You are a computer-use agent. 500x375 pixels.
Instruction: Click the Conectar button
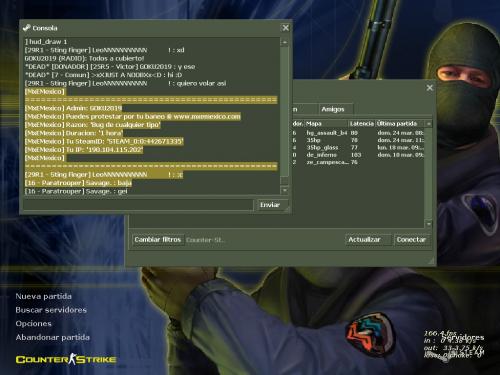click(412, 240)
